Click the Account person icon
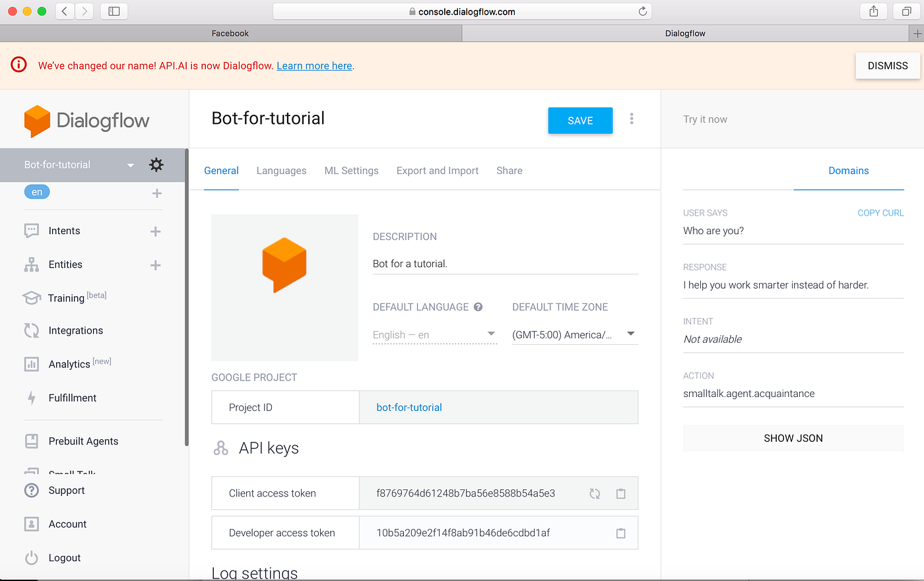This screenshot has height=581, width=924. click(x=32, y=524)
